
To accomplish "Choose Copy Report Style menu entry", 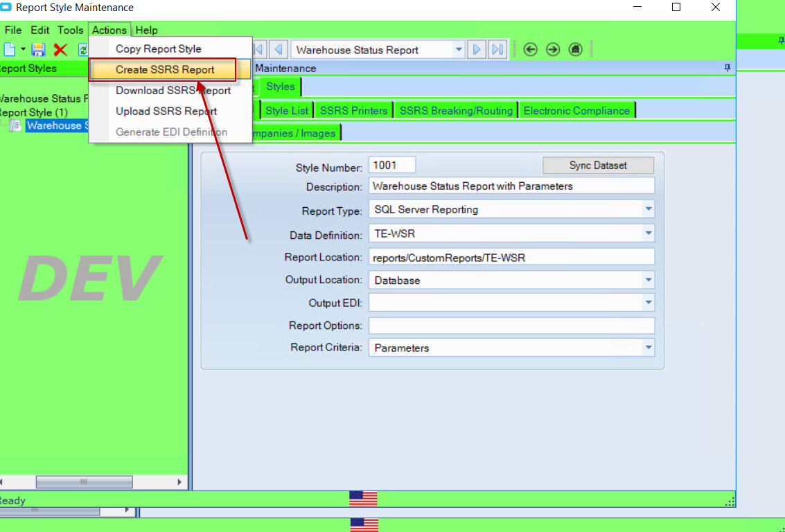I will (x=170, y=49).
